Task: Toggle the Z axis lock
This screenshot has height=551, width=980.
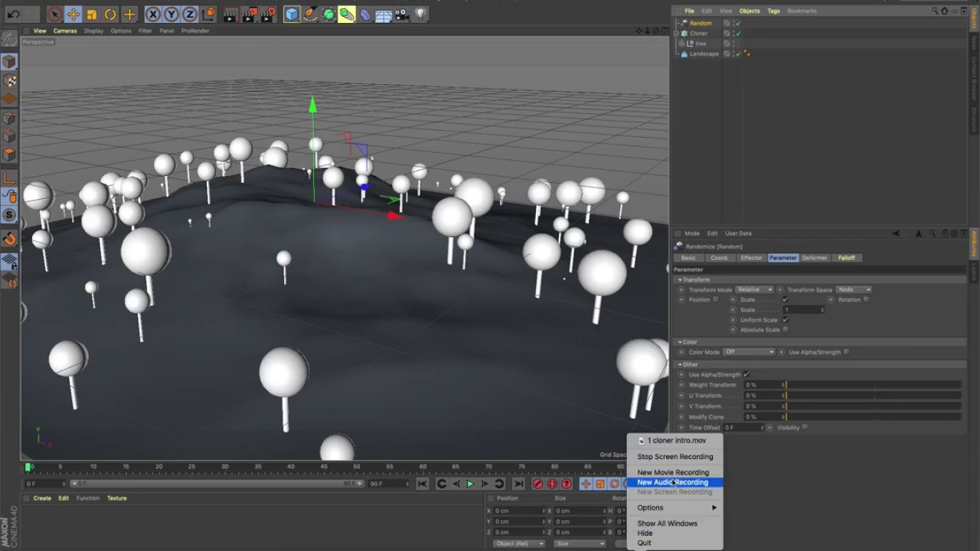Action: point(190,14)
